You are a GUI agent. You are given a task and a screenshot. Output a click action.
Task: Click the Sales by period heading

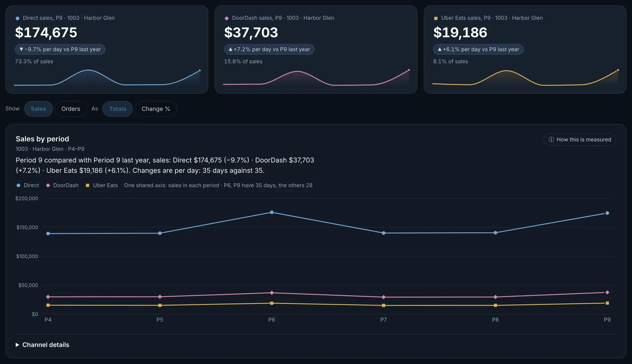(x=42, y=139)
